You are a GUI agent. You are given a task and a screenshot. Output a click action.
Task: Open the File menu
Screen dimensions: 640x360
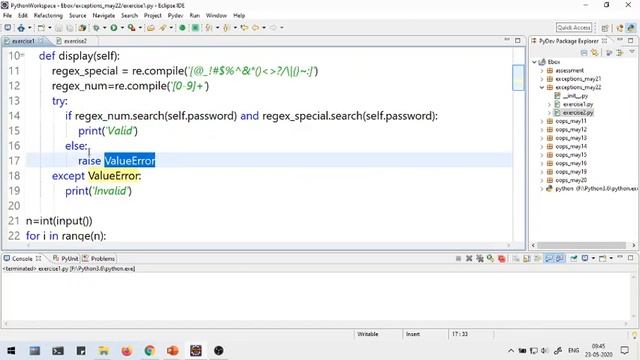[x=7, y=16]
